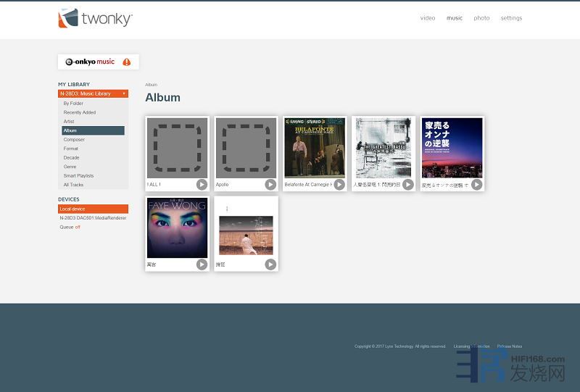Open the video tab in top navigation
This screenshot has height=392, width=580.
point(428,18)
